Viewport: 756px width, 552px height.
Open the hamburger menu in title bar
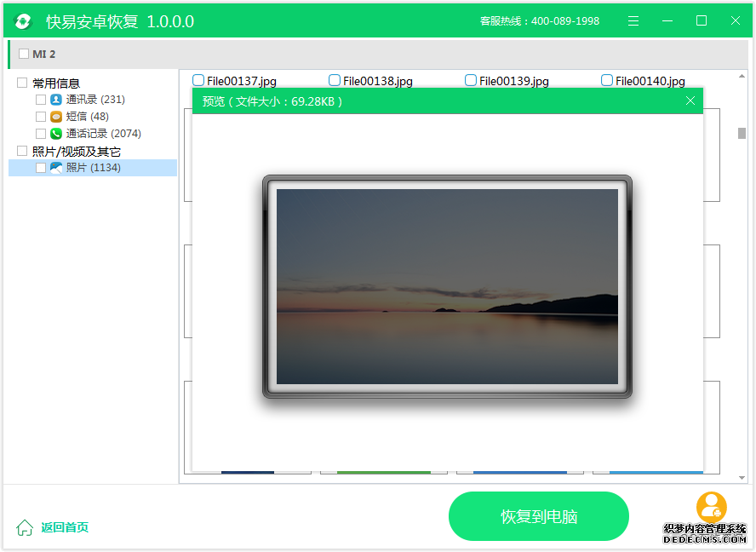(x=633, y=20)
